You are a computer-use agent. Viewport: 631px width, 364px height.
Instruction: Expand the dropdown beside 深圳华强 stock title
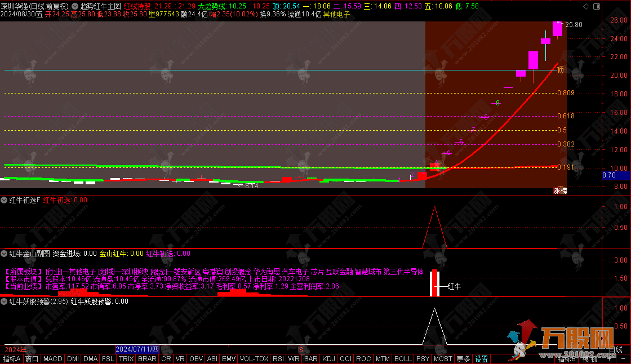tap(75, 6)
